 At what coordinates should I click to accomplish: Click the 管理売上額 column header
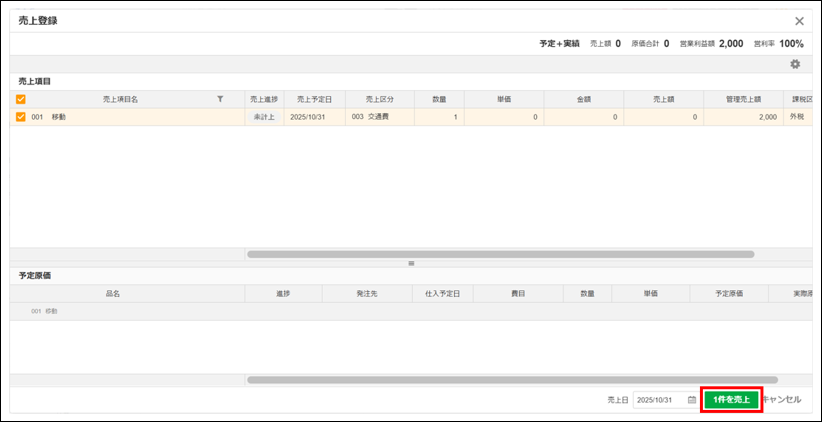click(x=743, y=99)
